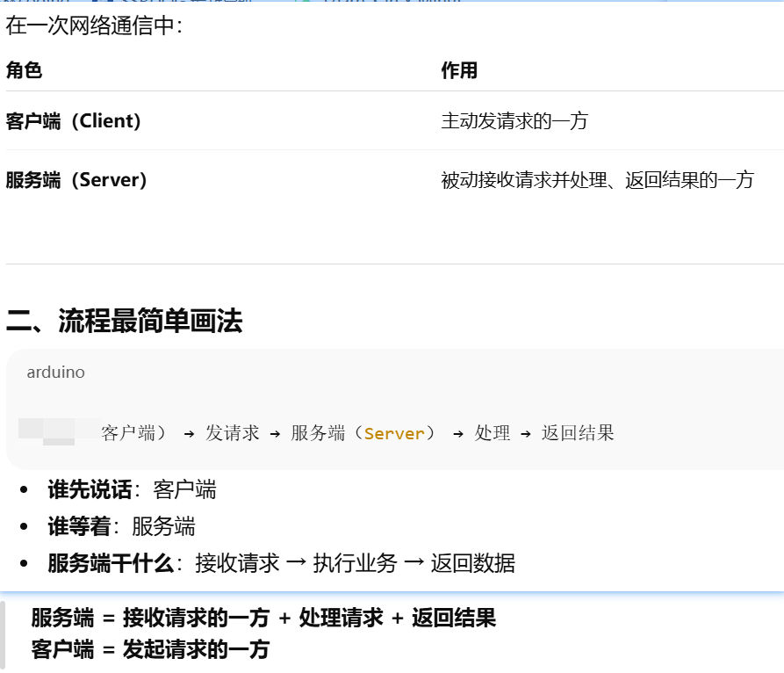Click the quote line "服务端 = 接收请求的一方 + 处理请求 + 返回结果"
Screen dimensions: 784x673
click(x=263, y=618)
